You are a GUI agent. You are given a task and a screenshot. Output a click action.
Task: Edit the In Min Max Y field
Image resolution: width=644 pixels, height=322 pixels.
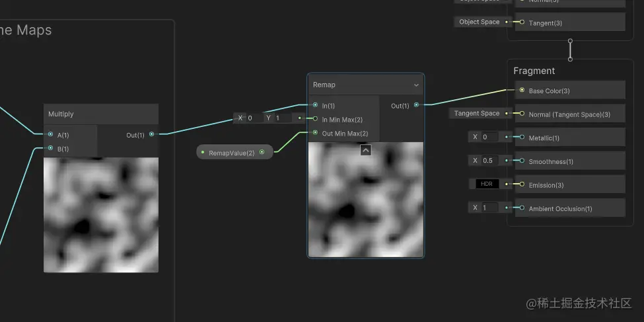283,118
